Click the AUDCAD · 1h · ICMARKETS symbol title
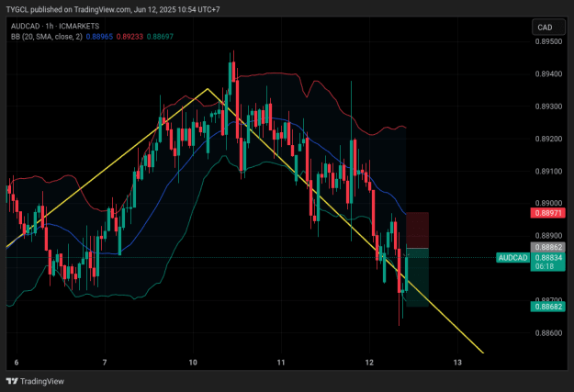 click(55, 26)
